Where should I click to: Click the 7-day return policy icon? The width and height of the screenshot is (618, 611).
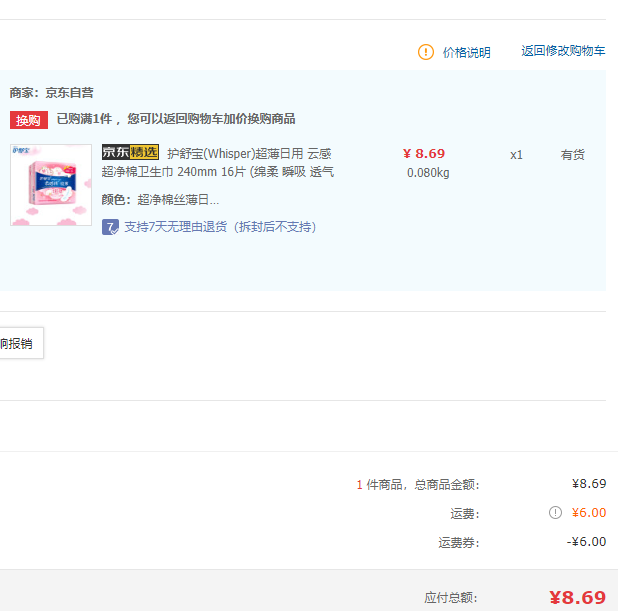[110, 227]
